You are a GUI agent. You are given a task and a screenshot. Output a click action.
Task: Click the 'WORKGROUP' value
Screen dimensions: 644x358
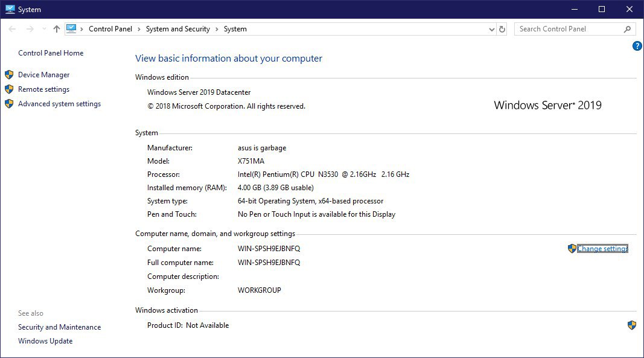pos(259,290)
